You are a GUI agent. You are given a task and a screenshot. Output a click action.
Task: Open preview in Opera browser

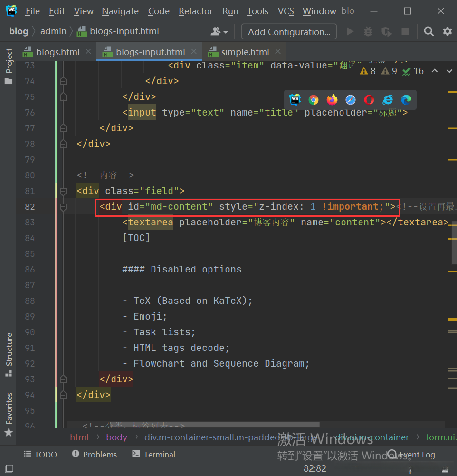pyautogui.click(x=369, y=100)
